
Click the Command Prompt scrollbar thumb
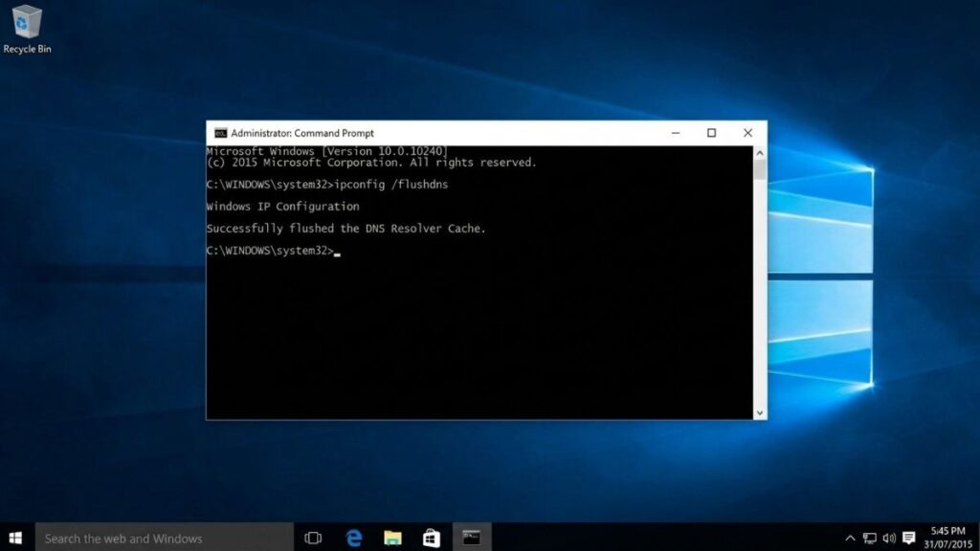[760, 170]
